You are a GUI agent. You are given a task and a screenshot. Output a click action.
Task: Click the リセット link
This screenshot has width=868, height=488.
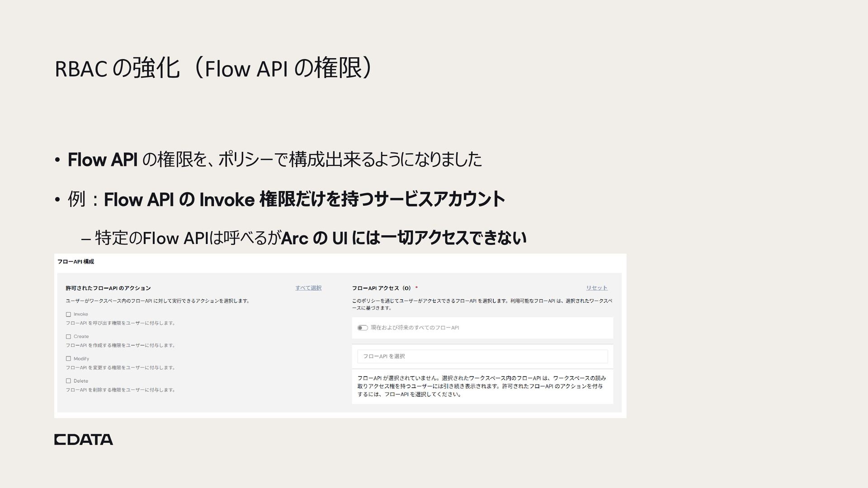tap(597, 288)
